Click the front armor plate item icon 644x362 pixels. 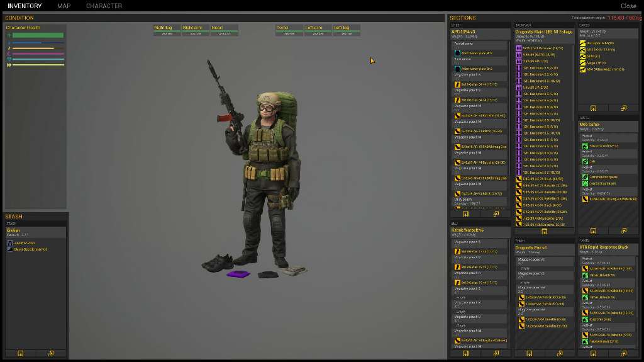point(457,53)
